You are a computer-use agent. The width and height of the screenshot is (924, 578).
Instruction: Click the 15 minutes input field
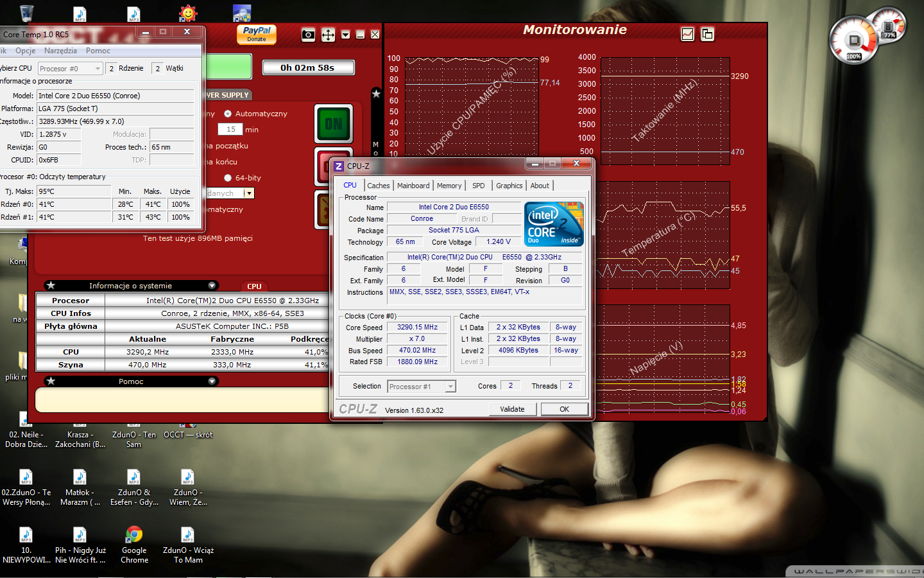coord(230,129)
